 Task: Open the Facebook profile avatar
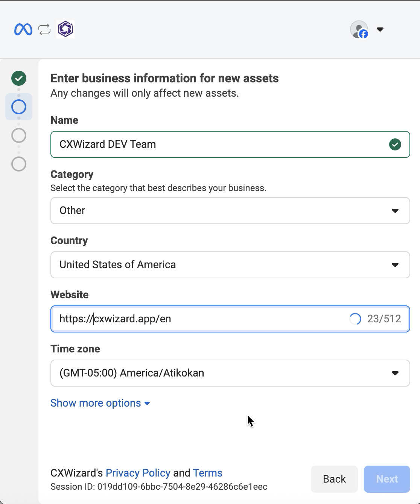(x=359, y=29)
